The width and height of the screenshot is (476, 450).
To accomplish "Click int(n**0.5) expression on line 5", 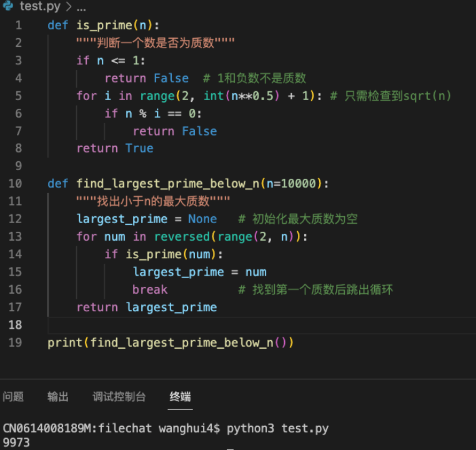I will point(241,96).
